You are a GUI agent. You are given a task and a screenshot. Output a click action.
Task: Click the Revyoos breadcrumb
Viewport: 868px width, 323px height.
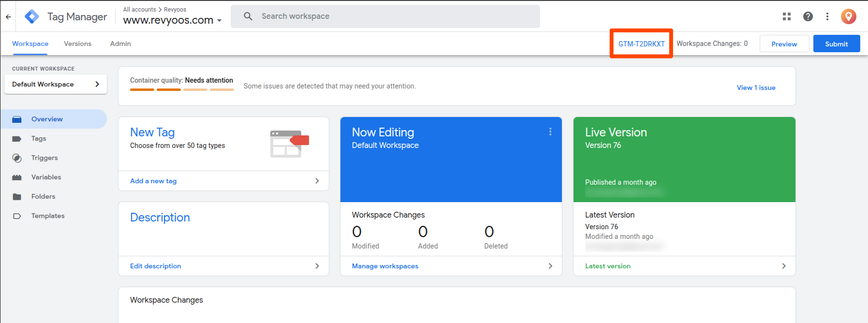[x=175, y=10]
